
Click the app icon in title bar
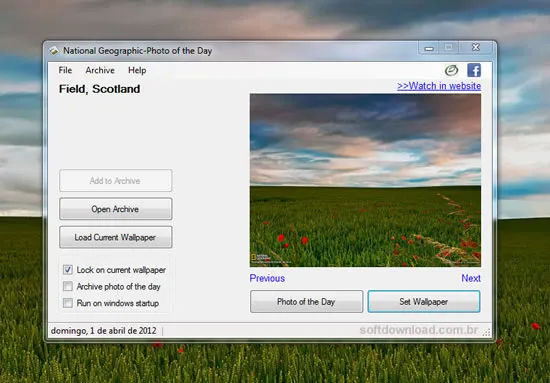54,51
